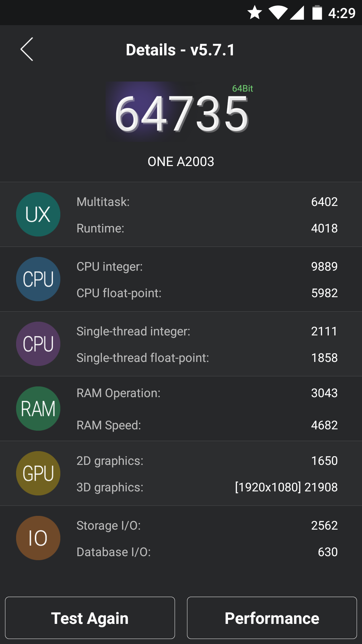This screenshot has height=644, width=362.
Task: Select the CPU integer score row
Action: coord(207,267)
